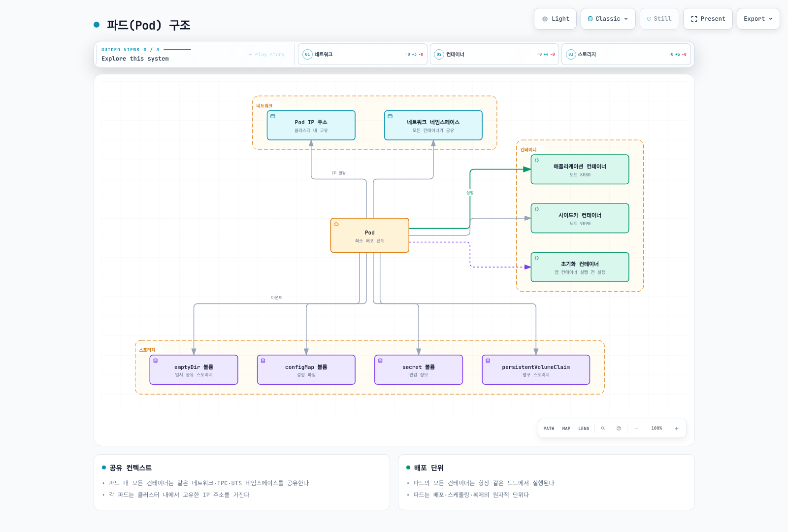Click the database icon on secret 볼륨 node

point(380,361)
